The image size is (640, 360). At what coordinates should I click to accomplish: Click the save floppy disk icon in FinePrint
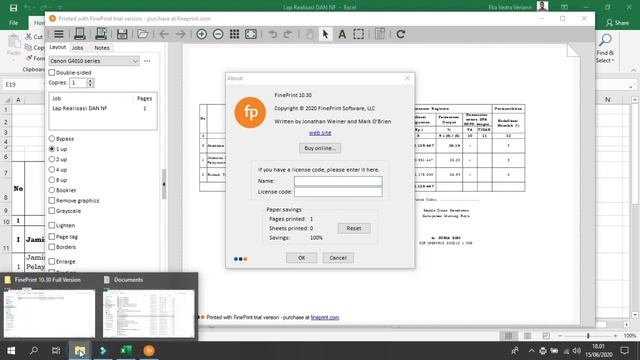pos(122,34)
